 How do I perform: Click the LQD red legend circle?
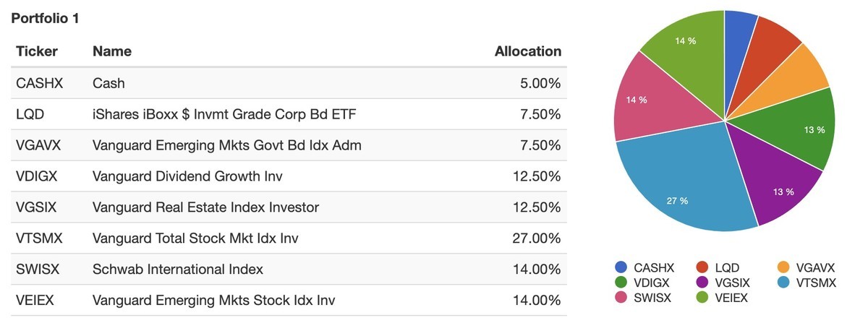(701, 267)
